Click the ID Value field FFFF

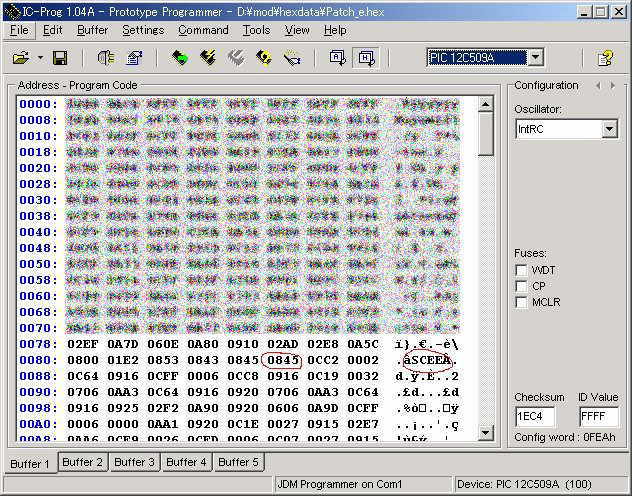tap(599, 417)
